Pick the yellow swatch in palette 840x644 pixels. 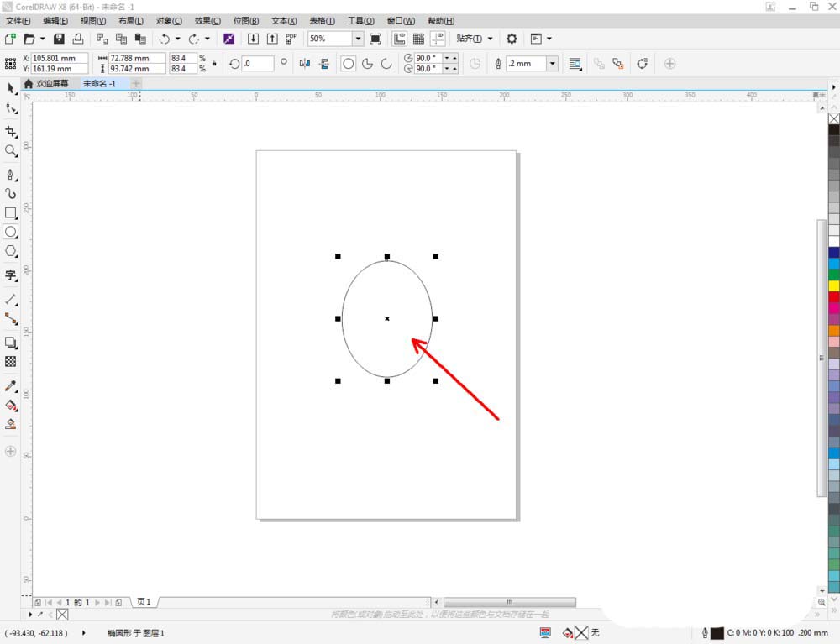click(833, 285)
